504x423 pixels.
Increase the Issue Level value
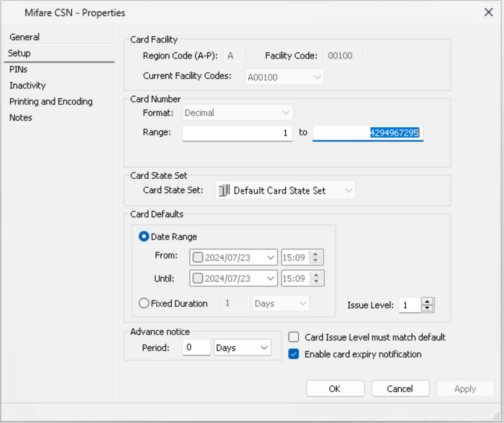(427, 301)
